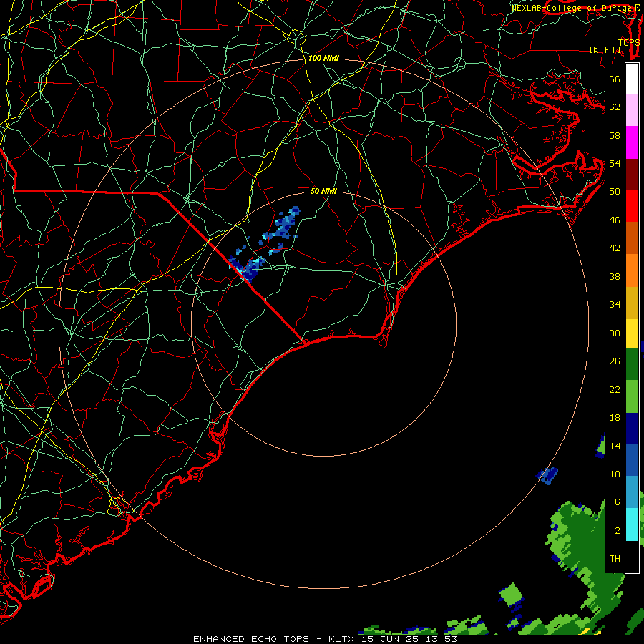Click the legend value "46"

[x=615, y=220]
